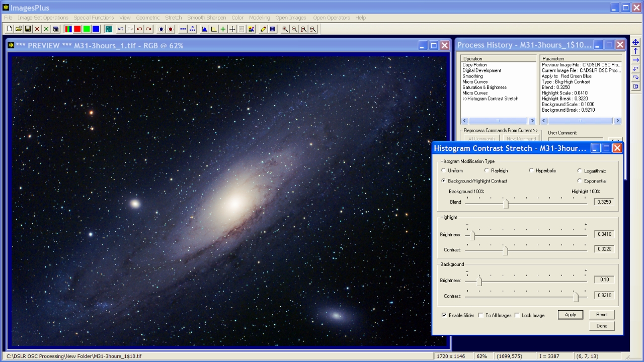Click the four-way move arrows icon
The height and width of the screenshot is (362, 644).
click(x=635, y=43)
